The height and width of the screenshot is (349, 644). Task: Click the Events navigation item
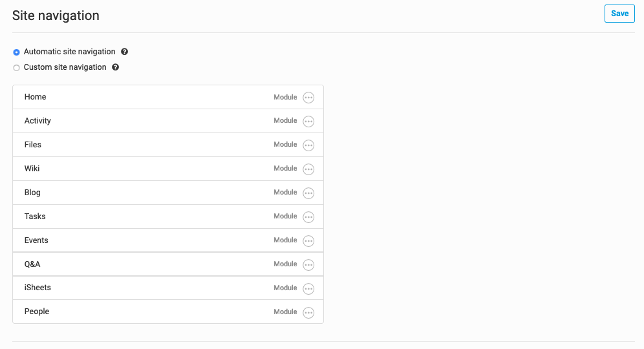pyautogui.click(x=36, y=240)
